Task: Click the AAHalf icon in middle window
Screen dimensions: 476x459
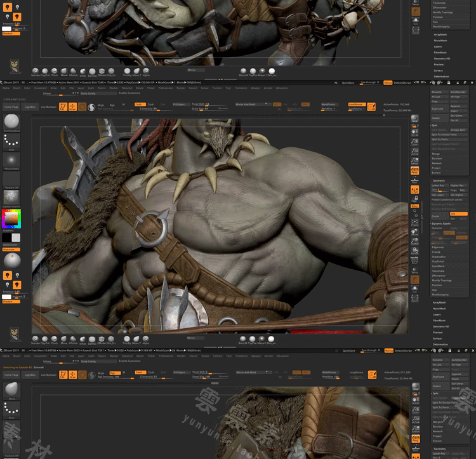Action: coord(414,161)
